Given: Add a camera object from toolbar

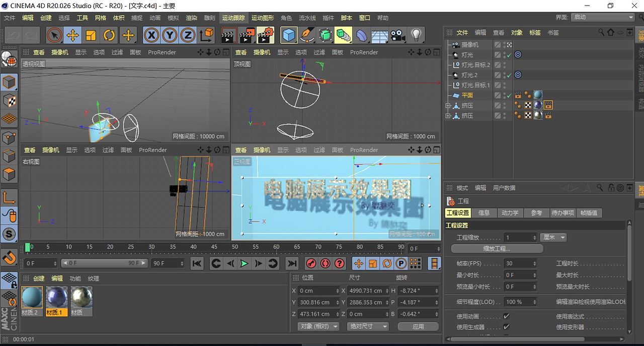Looking at the screenshot, I should [398, 35].
